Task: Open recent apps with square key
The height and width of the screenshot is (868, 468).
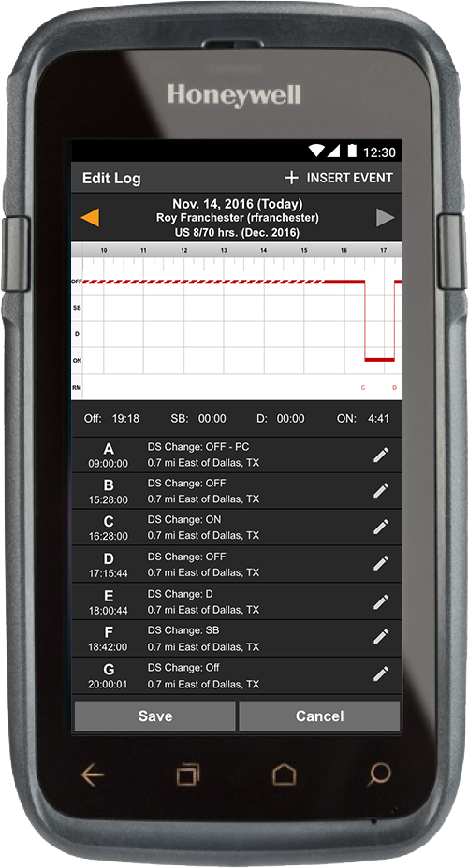Action: point(188,775)
